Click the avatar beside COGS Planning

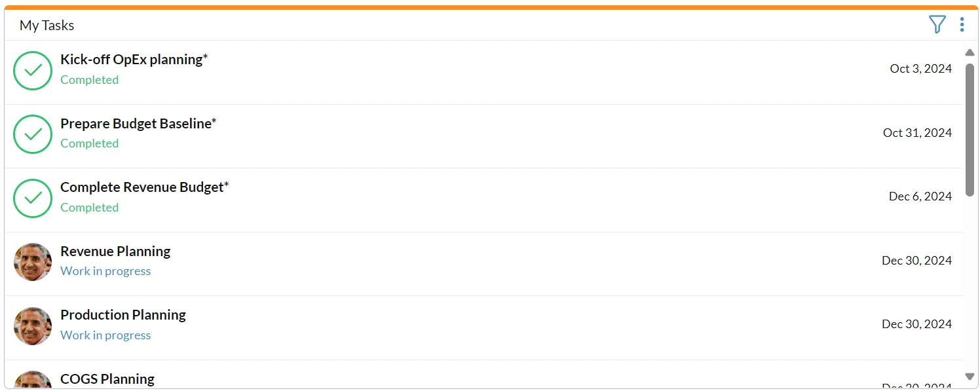(33, 380)
